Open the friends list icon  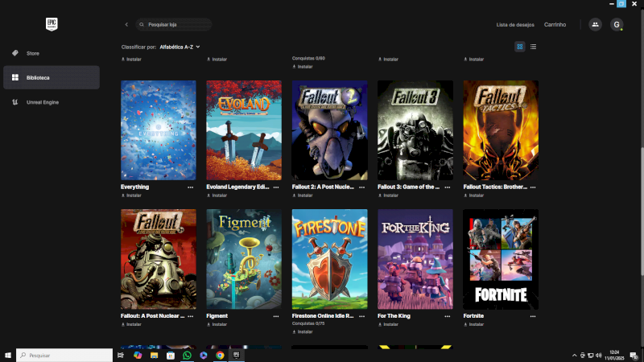point(595,25)
